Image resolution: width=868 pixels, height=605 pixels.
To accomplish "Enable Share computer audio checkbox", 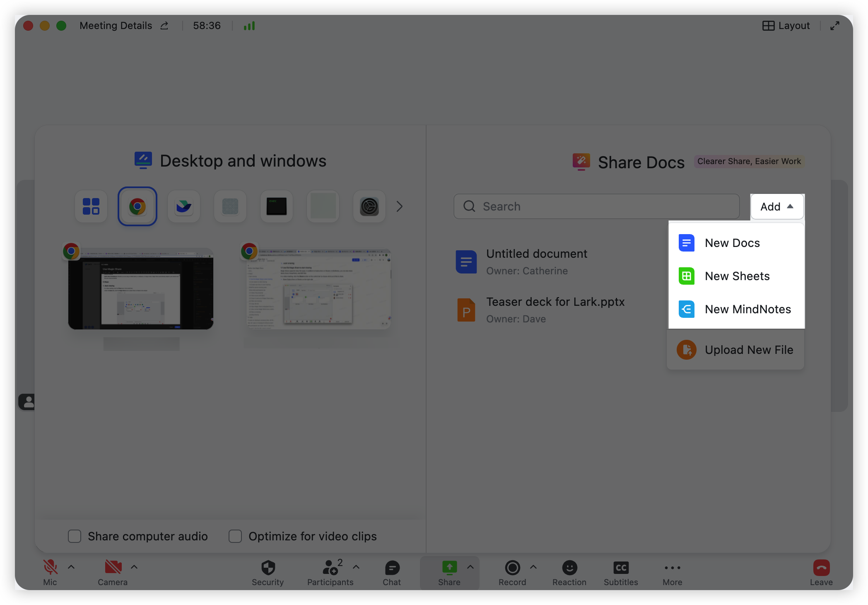I will 75,536.
